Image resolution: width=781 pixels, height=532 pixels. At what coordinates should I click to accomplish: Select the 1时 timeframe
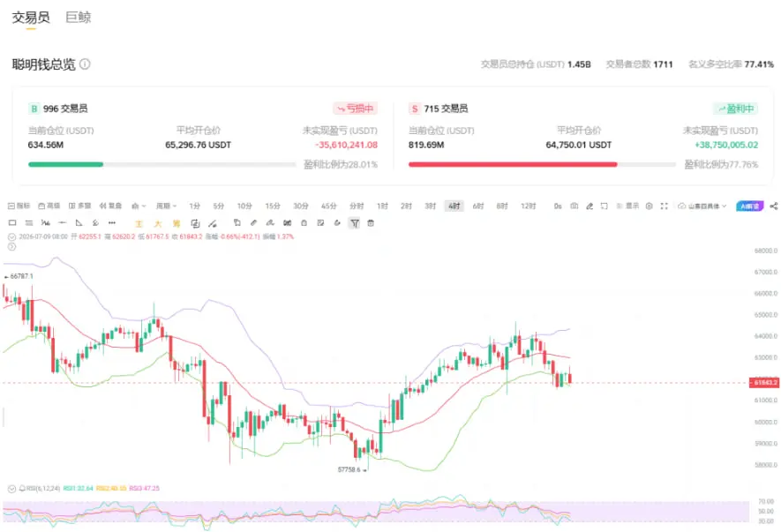(x=382, y=206)
